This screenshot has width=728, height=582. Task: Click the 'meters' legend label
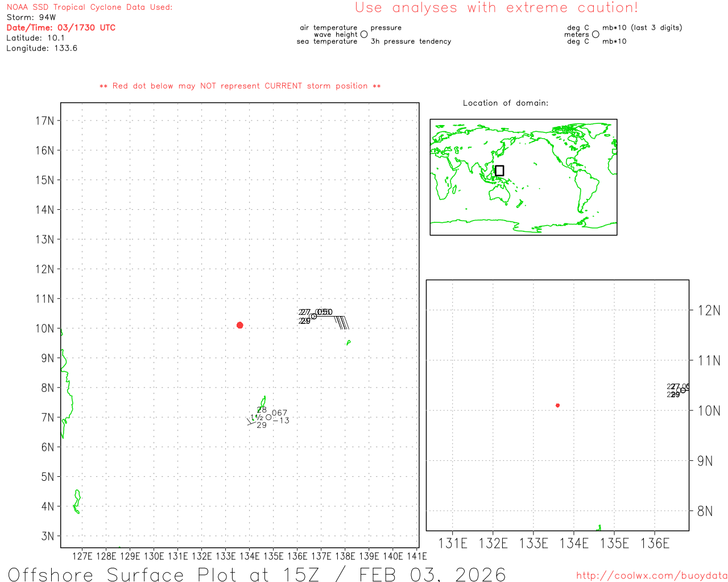577,34
